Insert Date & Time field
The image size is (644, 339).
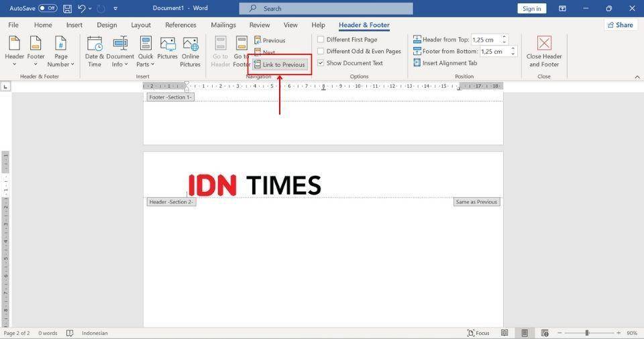95,52
